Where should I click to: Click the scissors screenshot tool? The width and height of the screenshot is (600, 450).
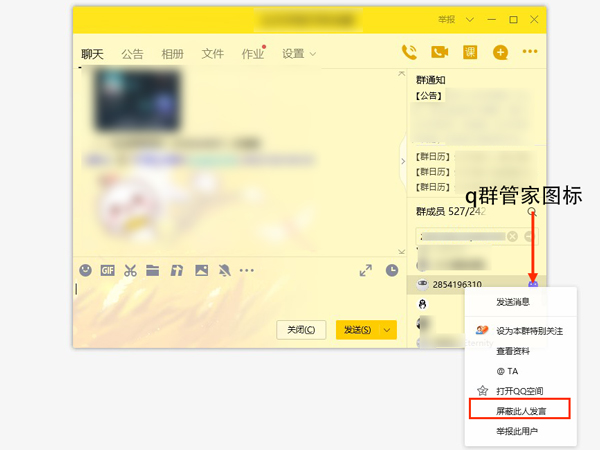pyautogui.click(x=130, y=270)
